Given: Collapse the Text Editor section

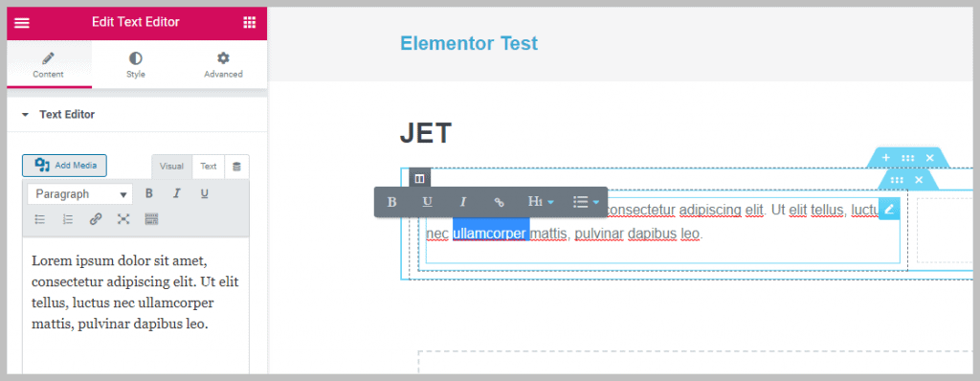Looking at the screenshot, I should coord(25,115).
